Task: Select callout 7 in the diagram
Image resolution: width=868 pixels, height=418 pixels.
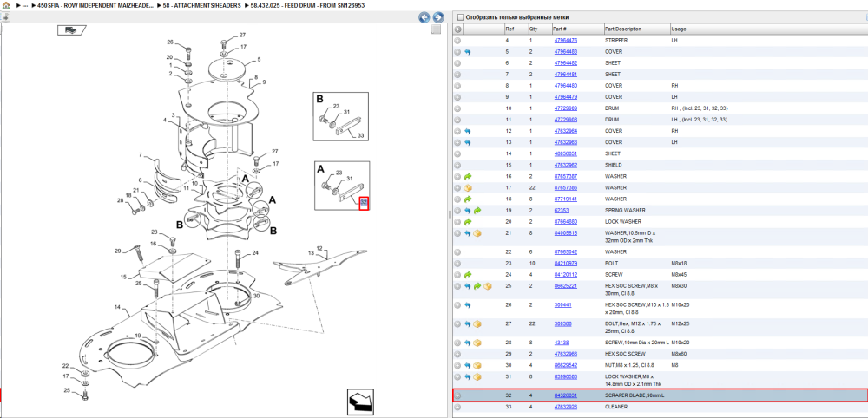Action: [141, 155]
